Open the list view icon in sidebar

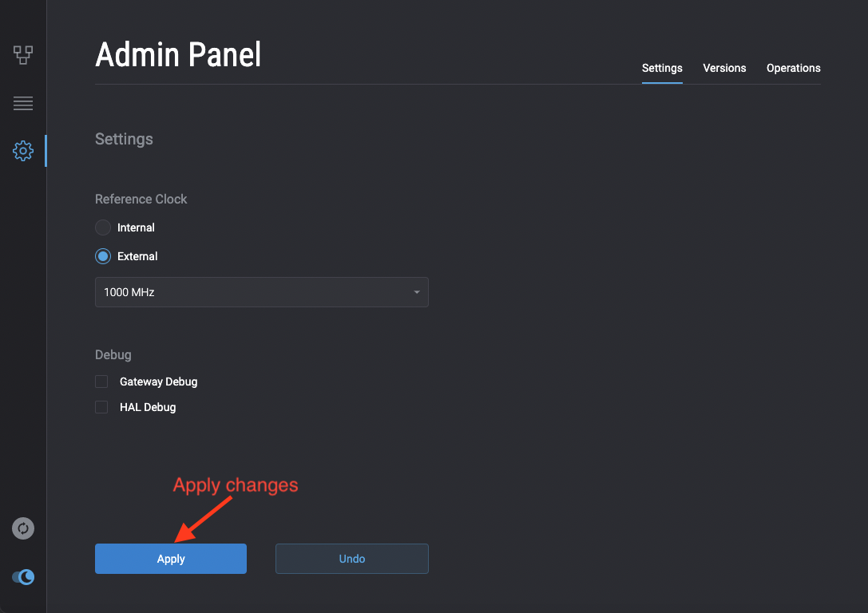[x=23, y=103]
